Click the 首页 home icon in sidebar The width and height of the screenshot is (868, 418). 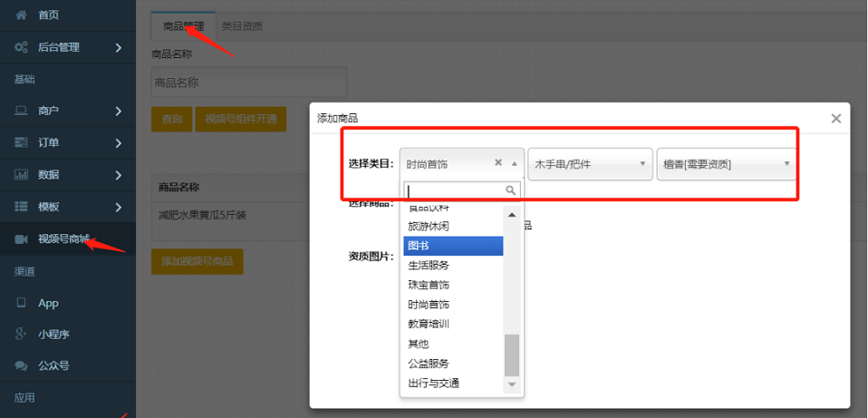click(x=21, y=15)
